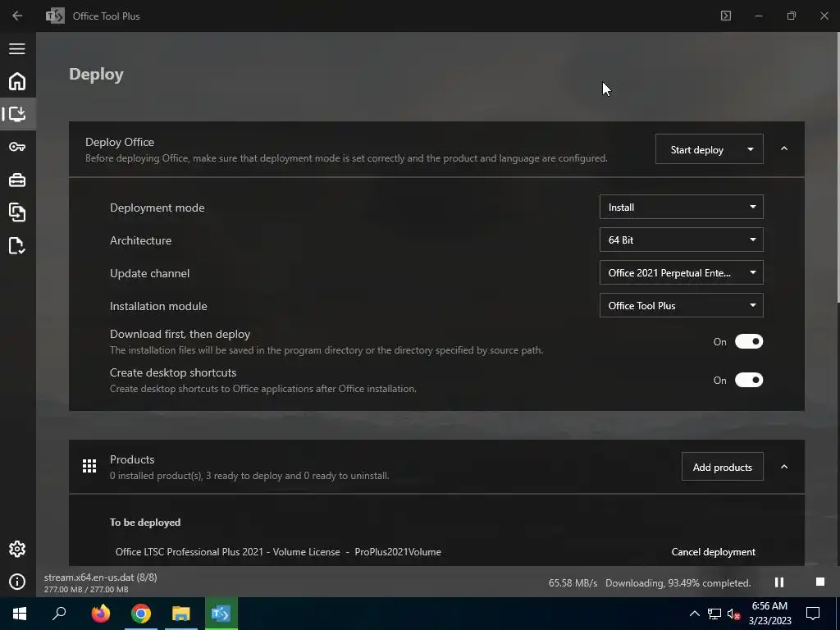Click the To be deployed label
Viewport: 840px width, 630px height.
tap(145, 522)
